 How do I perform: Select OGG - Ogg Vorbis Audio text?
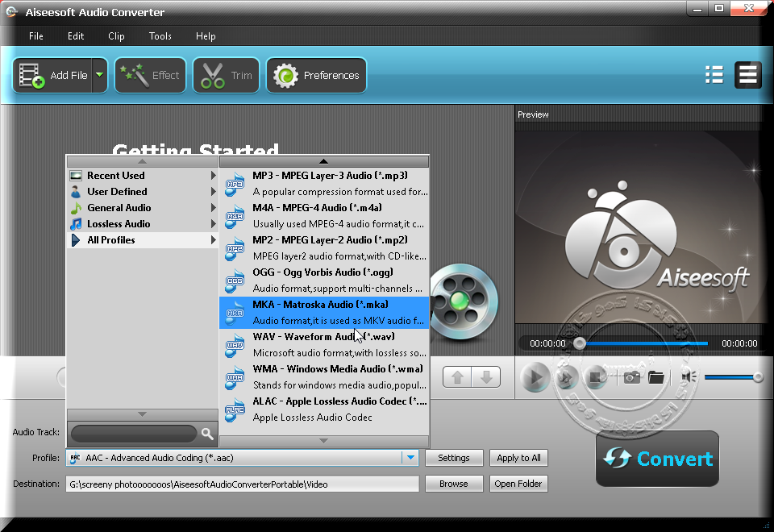322,272
